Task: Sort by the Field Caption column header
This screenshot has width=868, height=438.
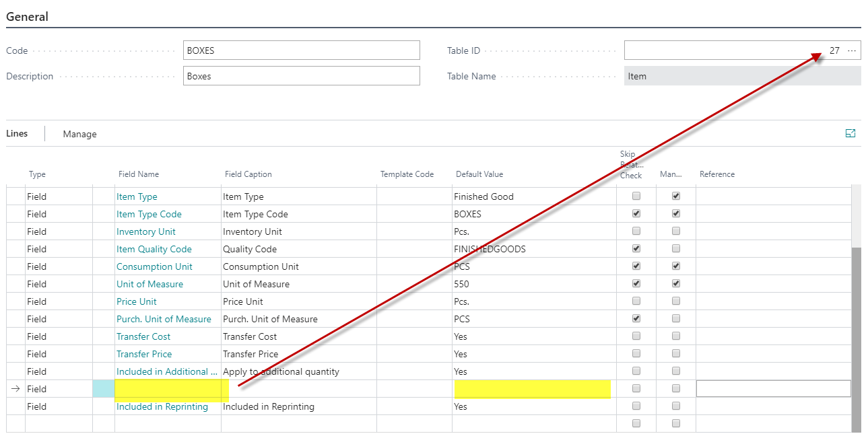Action: (248, 174)
